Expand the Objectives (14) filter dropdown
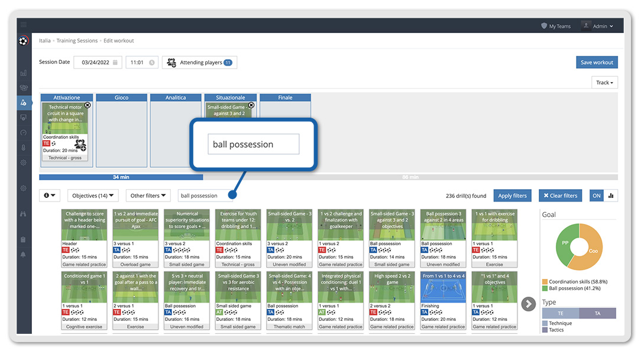The height and width of the screenshot is (354, 644). coord(93,196)
